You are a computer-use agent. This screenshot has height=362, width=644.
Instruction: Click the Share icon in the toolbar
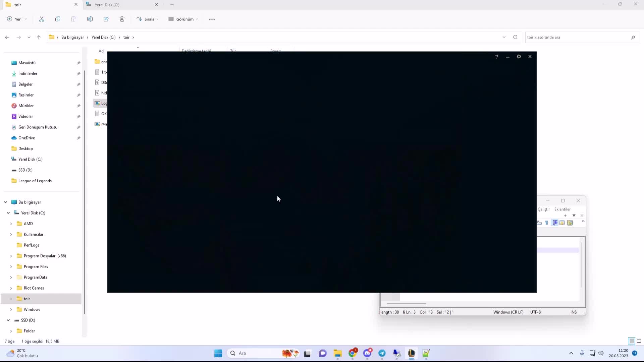(106, 19)
